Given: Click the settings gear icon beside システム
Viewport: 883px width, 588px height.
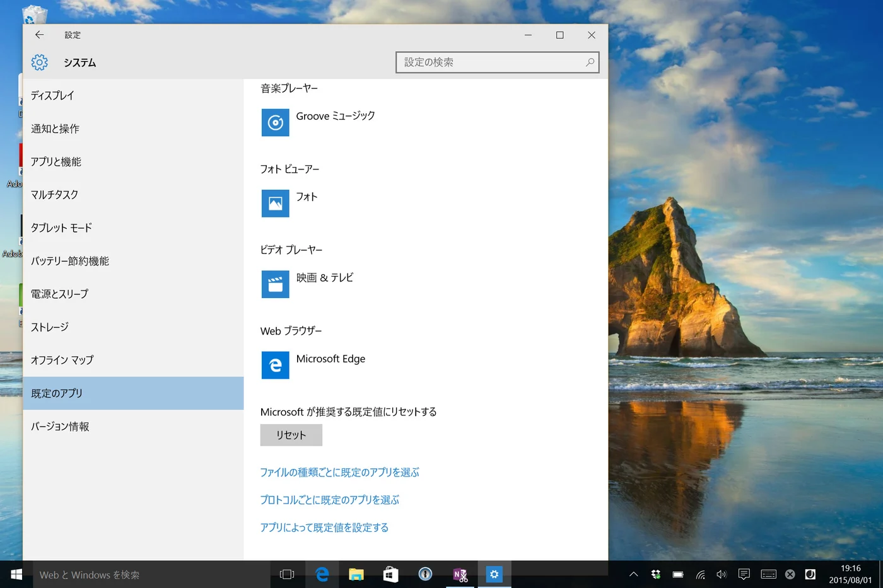Looking at the screenshot, I should 40,62.
